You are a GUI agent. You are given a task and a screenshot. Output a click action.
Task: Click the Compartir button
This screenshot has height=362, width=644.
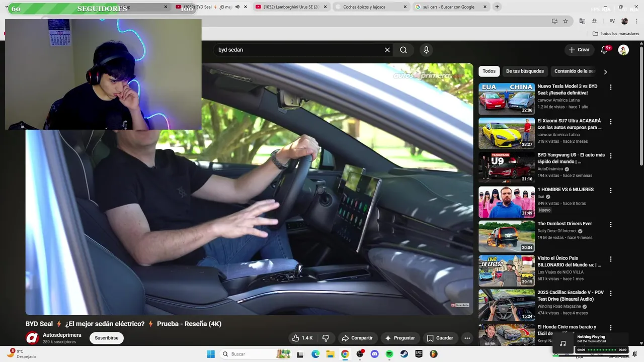point(357,338)
